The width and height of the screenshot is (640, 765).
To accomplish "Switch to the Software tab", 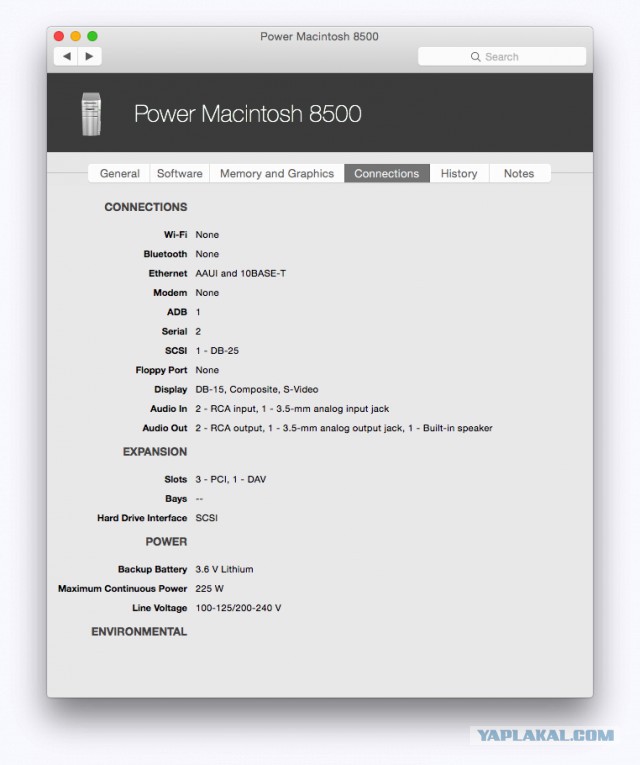I will [x=180, y=174].
